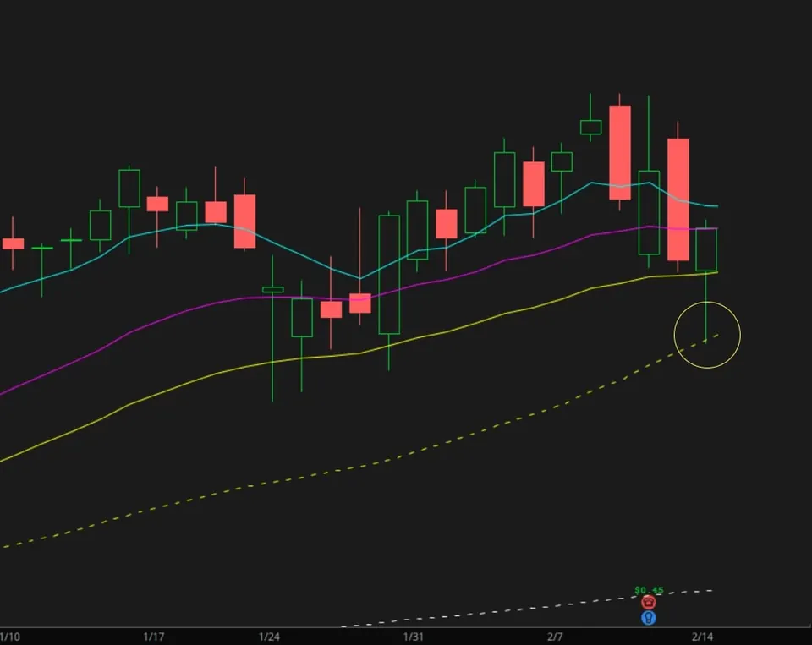Screen dimensions: 812x645
Task: Select the 1/10 date label on axis
Action: click(10, 637)
